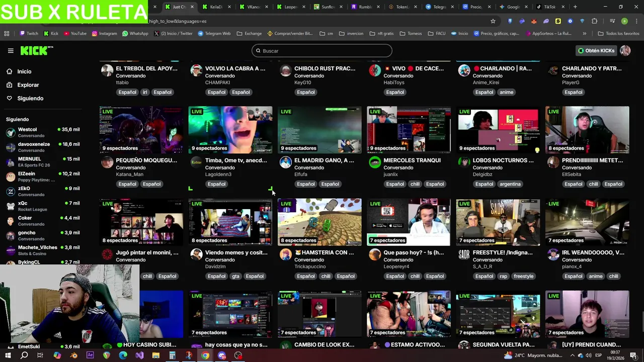Screen dimensions: 644x362
Task: Open Windows notification center
Action: coord(633,355)
